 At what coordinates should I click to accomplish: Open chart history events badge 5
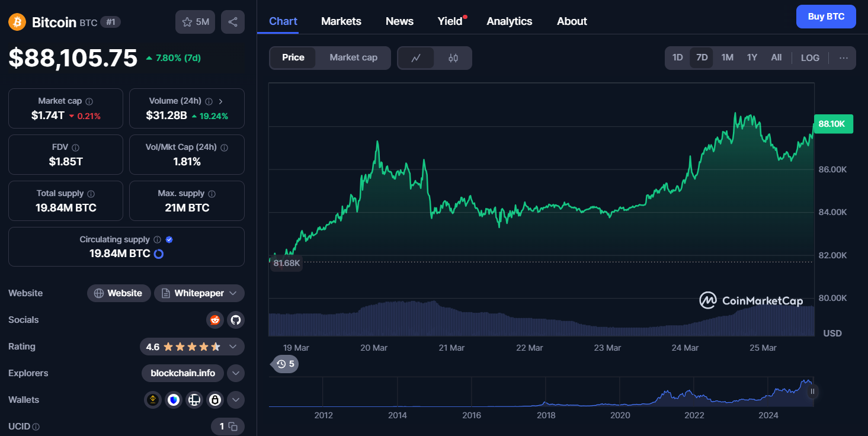(285, 364)
